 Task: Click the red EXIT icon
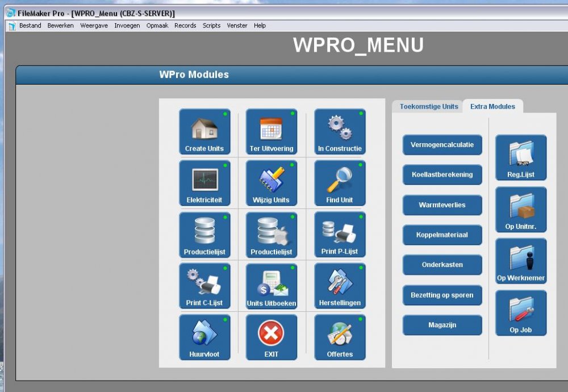tap(271, 333)
